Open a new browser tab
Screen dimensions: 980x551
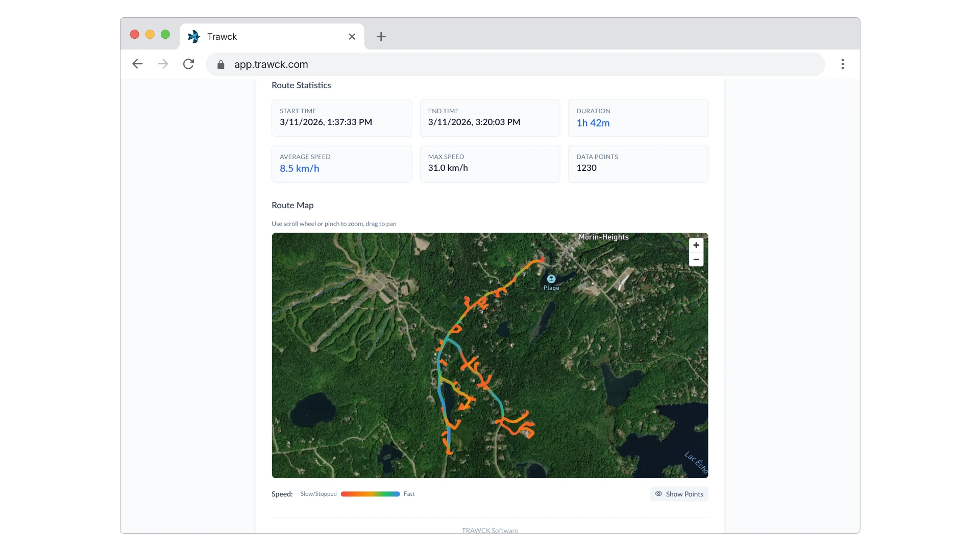click(381, 37)
